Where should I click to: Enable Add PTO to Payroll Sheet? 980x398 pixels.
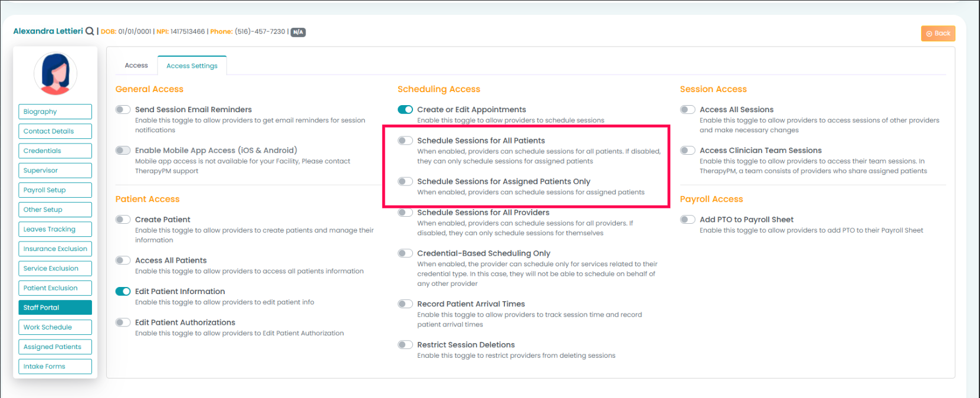tap(687, 220)
